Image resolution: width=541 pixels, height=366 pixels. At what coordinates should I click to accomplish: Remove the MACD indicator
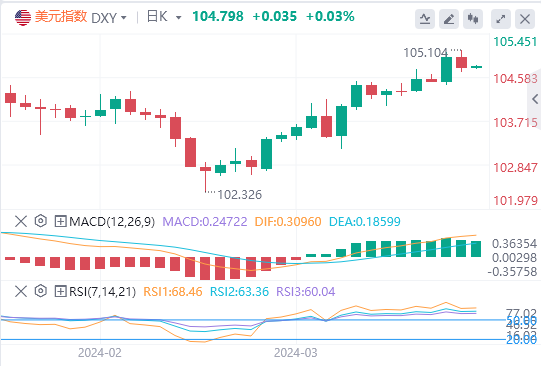click(21, 221)
